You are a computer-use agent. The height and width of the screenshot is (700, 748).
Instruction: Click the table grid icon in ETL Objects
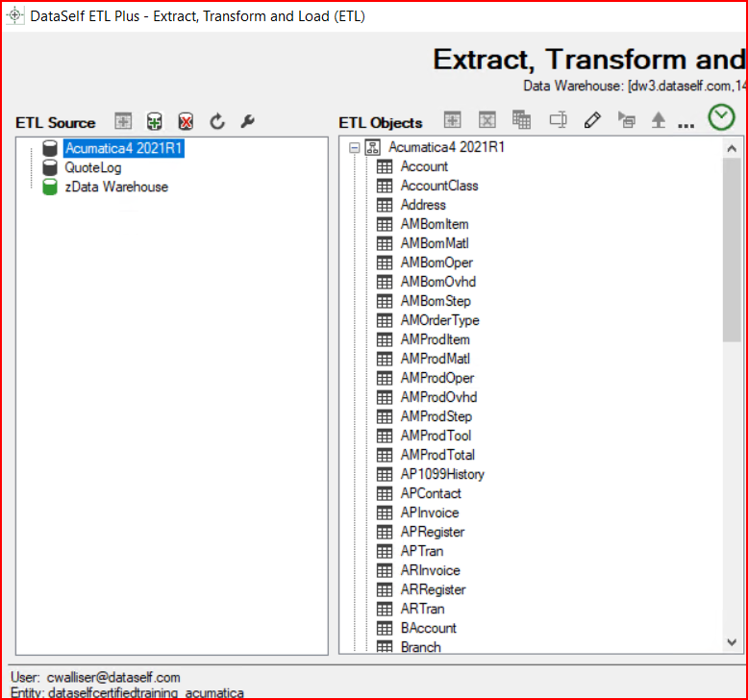(521, 120)
